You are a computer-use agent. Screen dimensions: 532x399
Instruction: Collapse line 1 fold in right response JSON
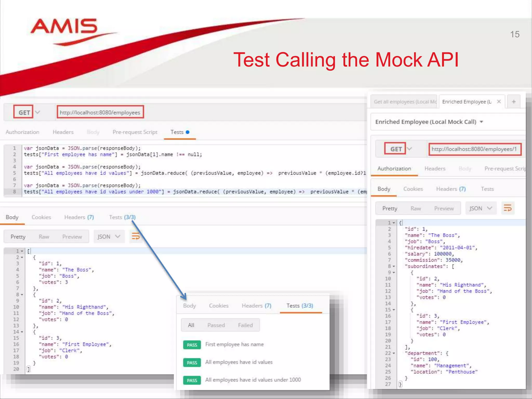(x=394, y=223)
